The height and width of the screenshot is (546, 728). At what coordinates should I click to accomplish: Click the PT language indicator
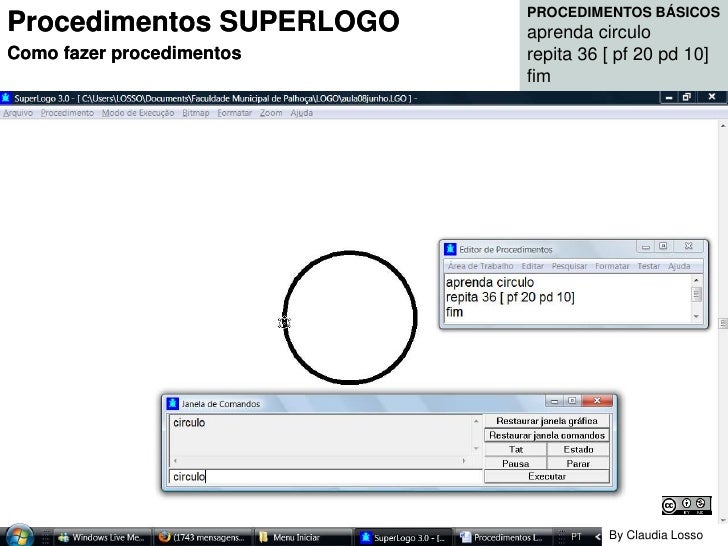(x=576, y=537)
